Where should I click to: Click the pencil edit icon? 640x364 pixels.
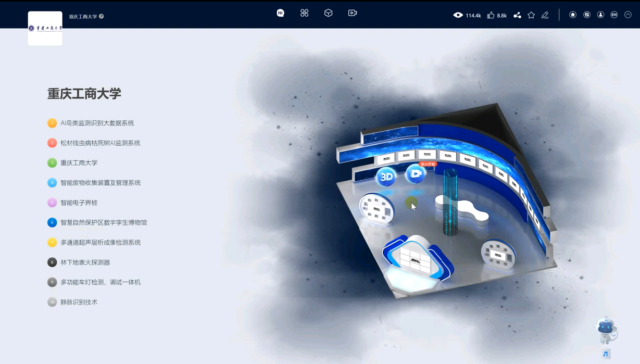(x=545, y=15)
